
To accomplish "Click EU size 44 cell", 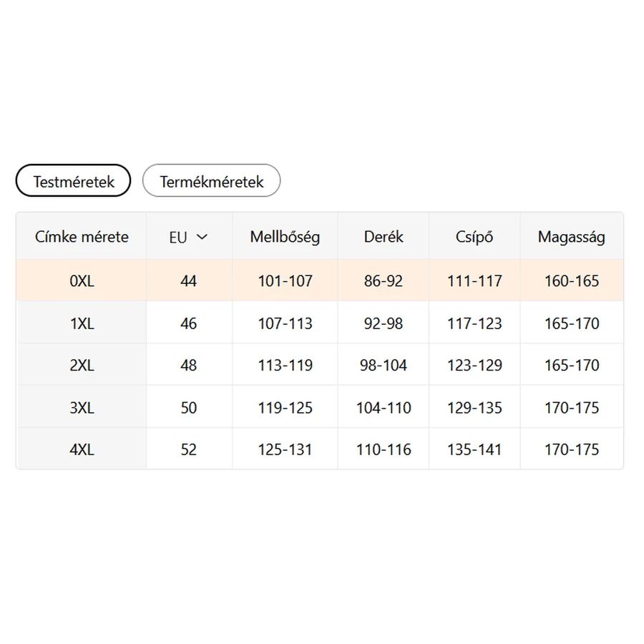I will click(x=189, y=280).
